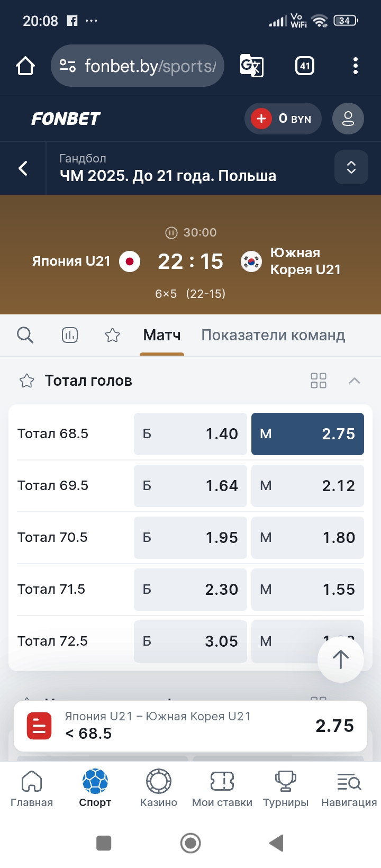Screen dimensions: 381x868
Task: Tap the scroll-to-top arrow button
Action: point(340,659)
